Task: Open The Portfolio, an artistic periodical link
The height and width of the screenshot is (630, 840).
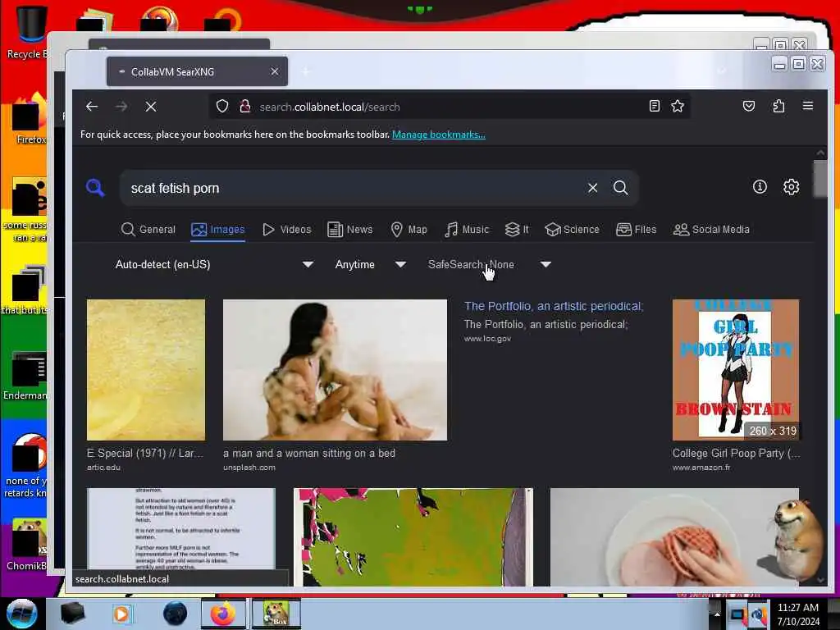Action: coord(554,306)
